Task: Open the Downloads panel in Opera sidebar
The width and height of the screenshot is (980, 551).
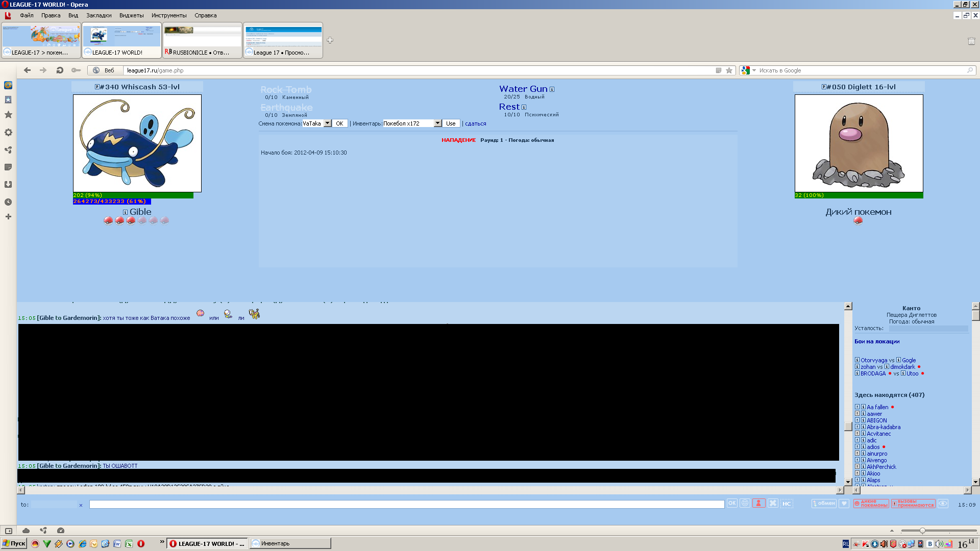Action: (x=8, y=185)
